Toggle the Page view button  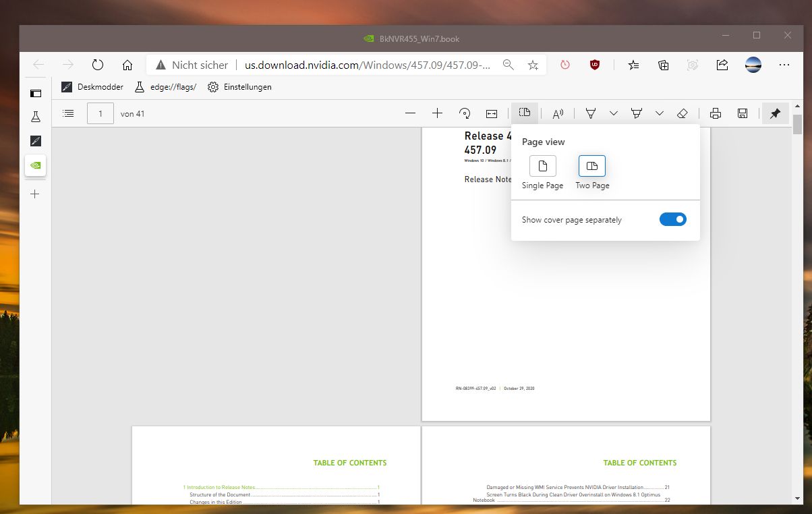[x=525, y=113]
